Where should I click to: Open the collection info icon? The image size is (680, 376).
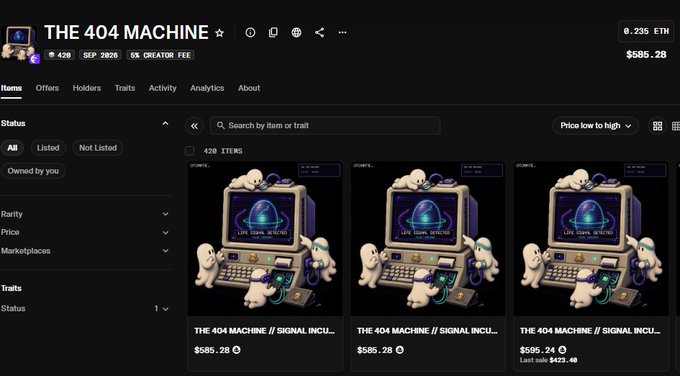tap(250, 33)
